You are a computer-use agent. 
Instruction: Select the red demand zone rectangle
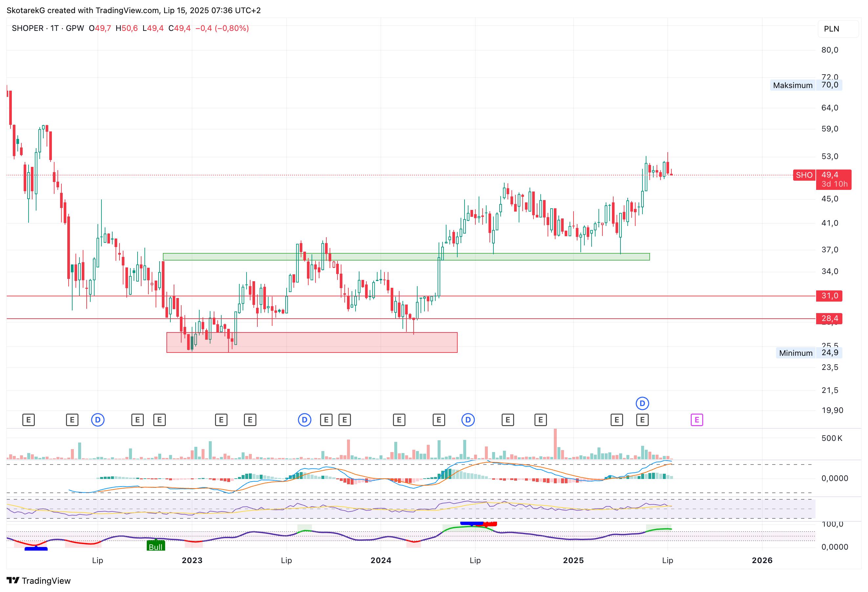[x=312, y=342]
